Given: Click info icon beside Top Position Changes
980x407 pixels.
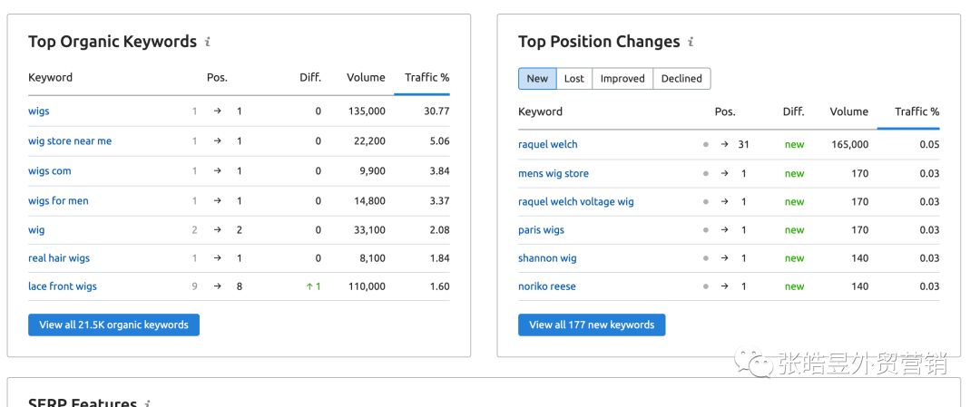Looking at the screenshot, I should (691, 42).
